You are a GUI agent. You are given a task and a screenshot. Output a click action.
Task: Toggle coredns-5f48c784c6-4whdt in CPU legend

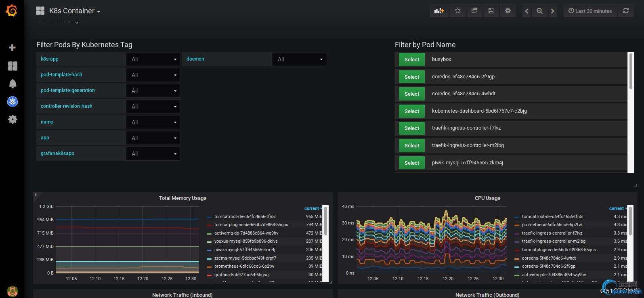[x=549, y=258]
